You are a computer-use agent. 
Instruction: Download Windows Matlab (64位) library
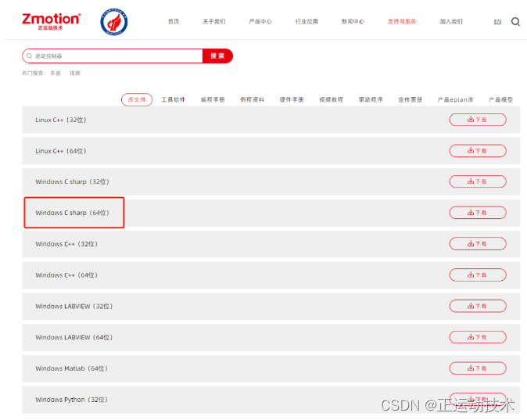[478, 368]
